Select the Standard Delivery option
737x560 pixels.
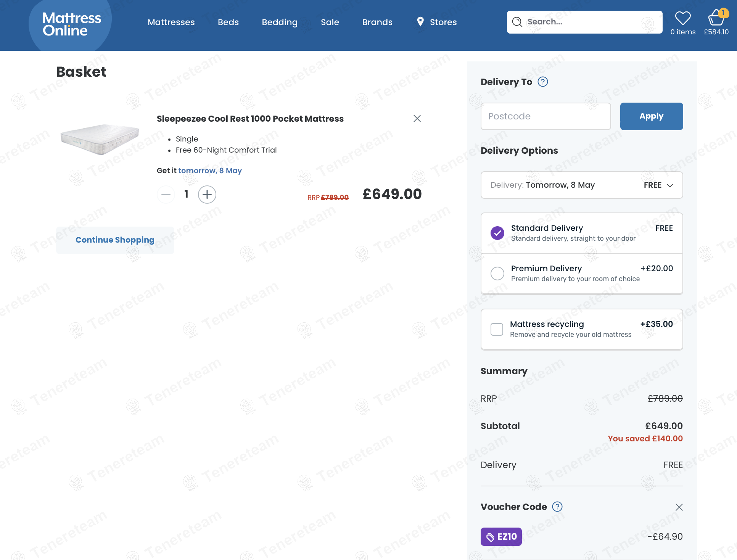497,233
